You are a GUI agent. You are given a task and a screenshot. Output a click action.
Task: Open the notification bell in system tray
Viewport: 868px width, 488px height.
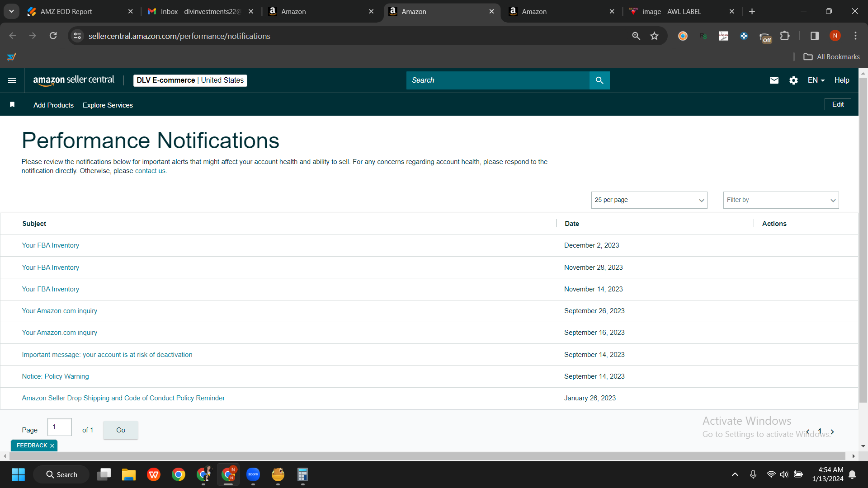852,474
